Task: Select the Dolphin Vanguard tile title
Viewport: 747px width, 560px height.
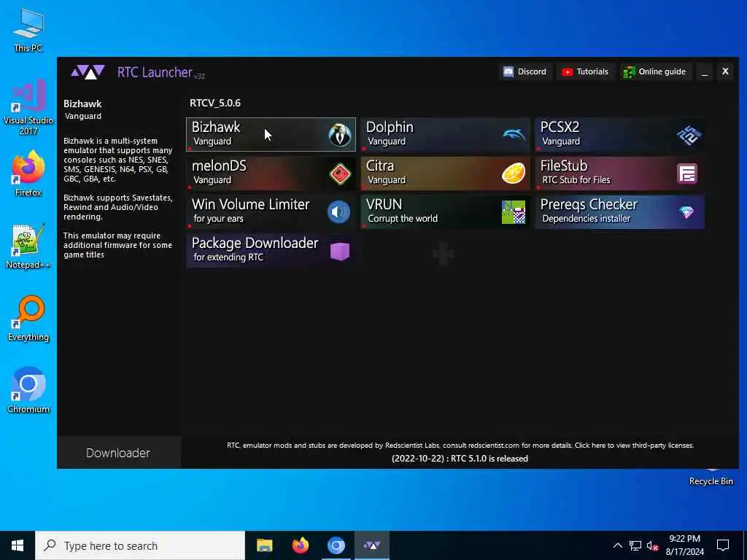Action: pyautogui.click(x=390, y=127)
